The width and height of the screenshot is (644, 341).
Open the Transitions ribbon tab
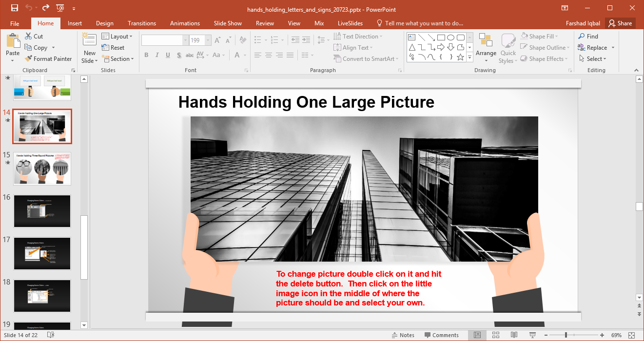142,23
